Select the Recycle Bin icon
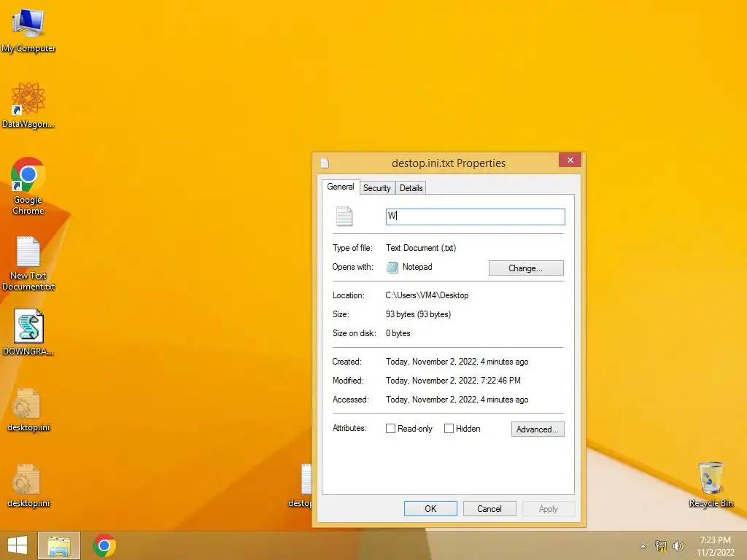The height and width of the screenshot is (560, 747). click(711, 484)
